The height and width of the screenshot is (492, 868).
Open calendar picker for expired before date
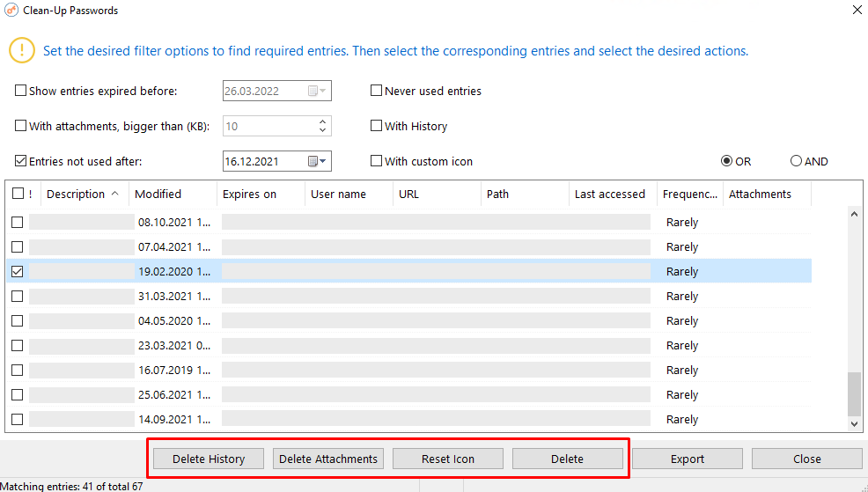317,91
